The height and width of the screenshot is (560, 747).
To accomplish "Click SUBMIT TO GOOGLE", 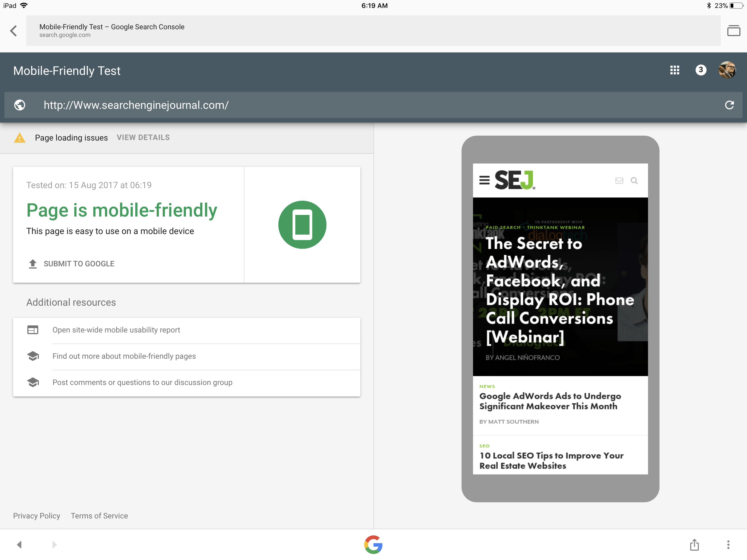I will (79, 264).
